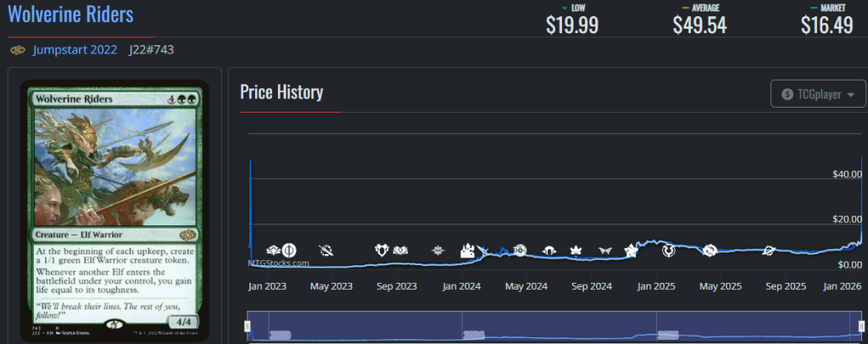868x344 pixels.
Task: Click the Market price value $16.49
Action: pos(826,25)
